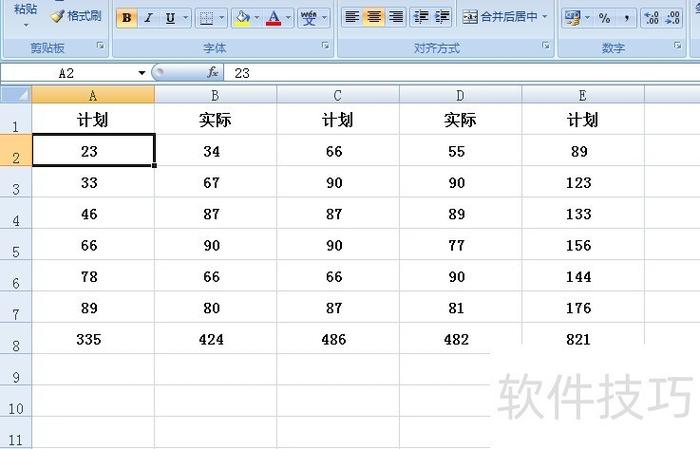The width and height of the screenshot is (700, 449).
Task: Open font color dropdown arrow
Action: click(x=288, y=18)
